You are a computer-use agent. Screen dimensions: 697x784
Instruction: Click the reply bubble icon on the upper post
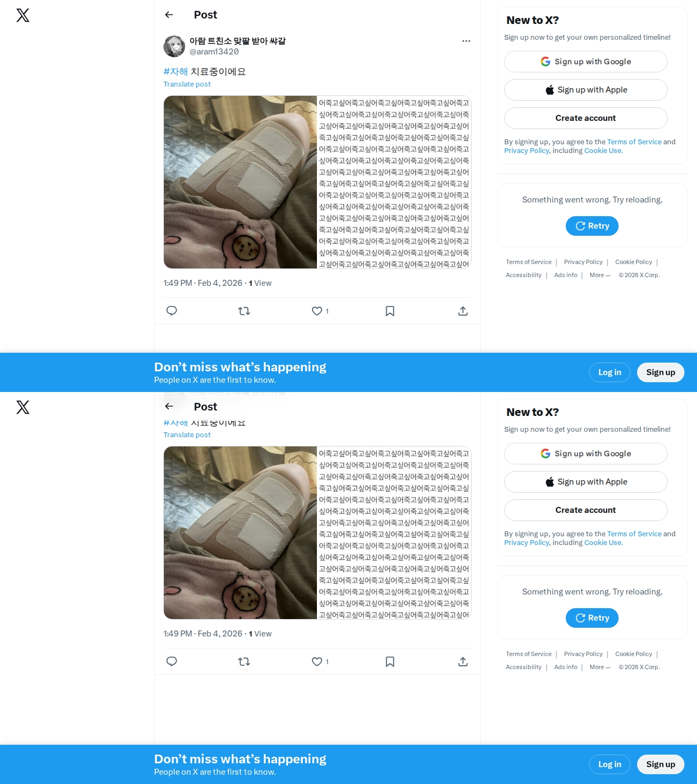[172, 311]
